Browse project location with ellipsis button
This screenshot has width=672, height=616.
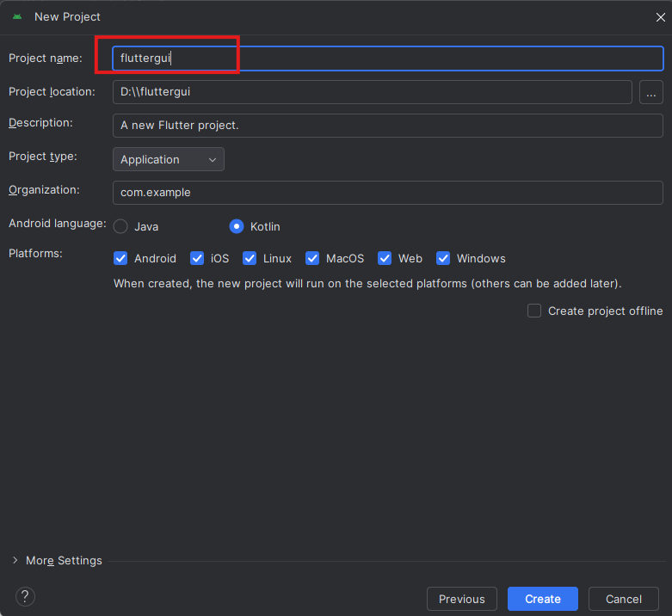650,91
